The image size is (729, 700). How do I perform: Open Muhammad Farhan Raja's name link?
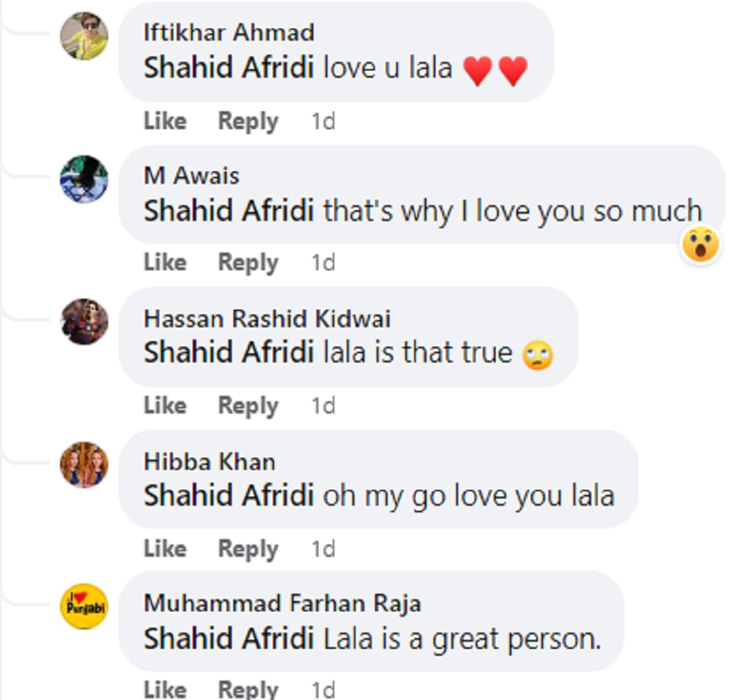282,603
